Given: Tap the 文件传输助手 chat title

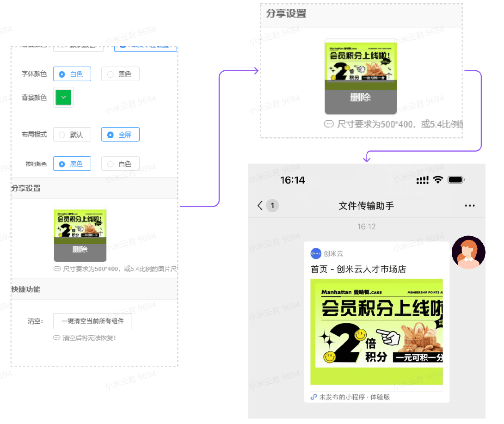Looking at the screenshot, I should [x=366, y=206].
